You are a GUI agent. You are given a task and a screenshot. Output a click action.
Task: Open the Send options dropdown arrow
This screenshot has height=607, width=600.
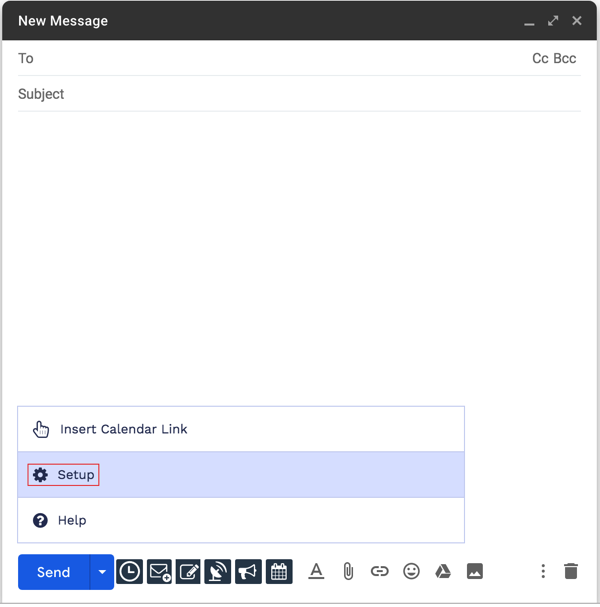(x=102, y=572)
